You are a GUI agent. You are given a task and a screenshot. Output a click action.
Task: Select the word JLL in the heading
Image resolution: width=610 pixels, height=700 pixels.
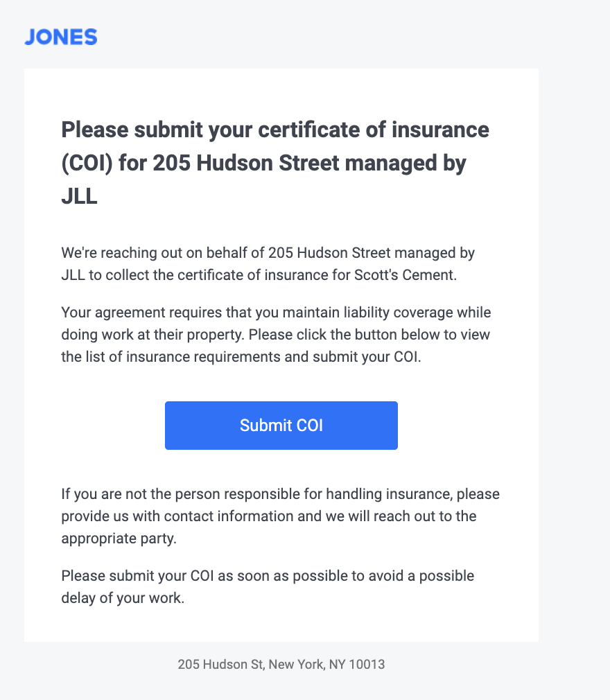pyautogui.click(x=79, y=196)
